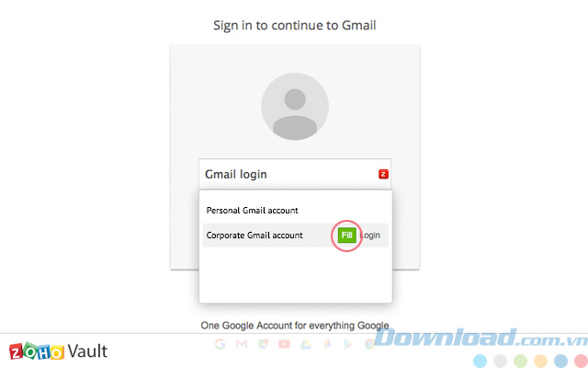Image resolution: width=588 pixels, height=368 pixels.
Task: Click the Zoho Vault logo
Action: (58, 351)
